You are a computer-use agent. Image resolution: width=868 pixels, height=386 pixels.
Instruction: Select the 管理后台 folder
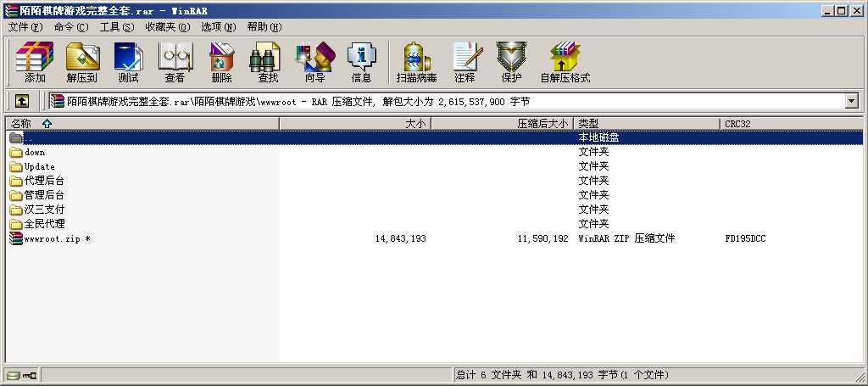(44, 195)
